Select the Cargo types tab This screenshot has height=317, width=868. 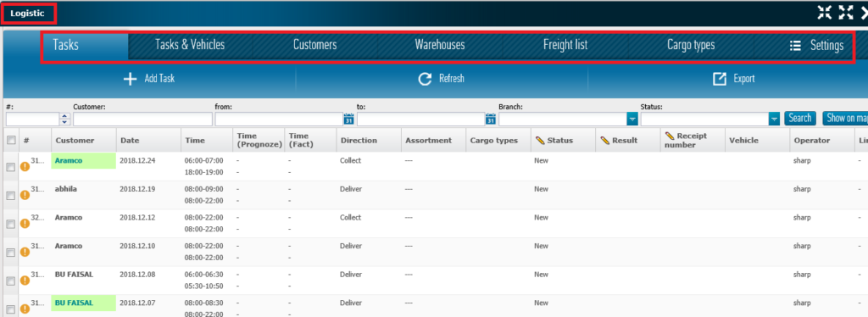click(x=691, y=46)
